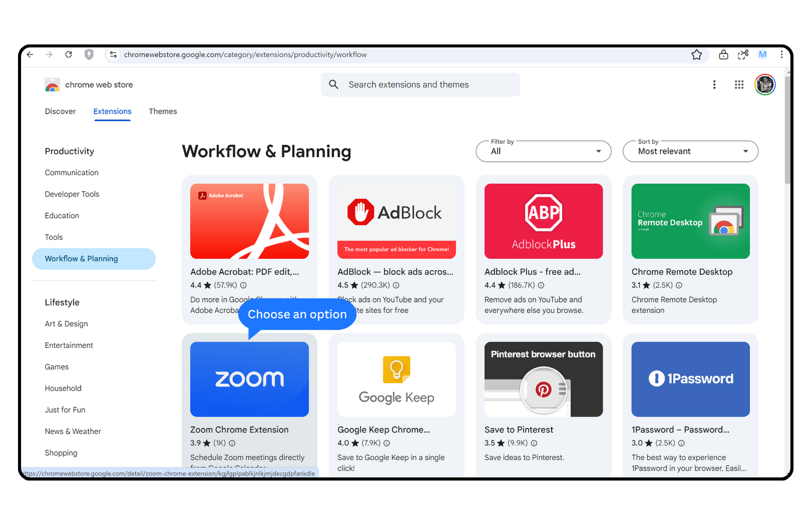Click 1Password thumbnail image

click(690, 379)
